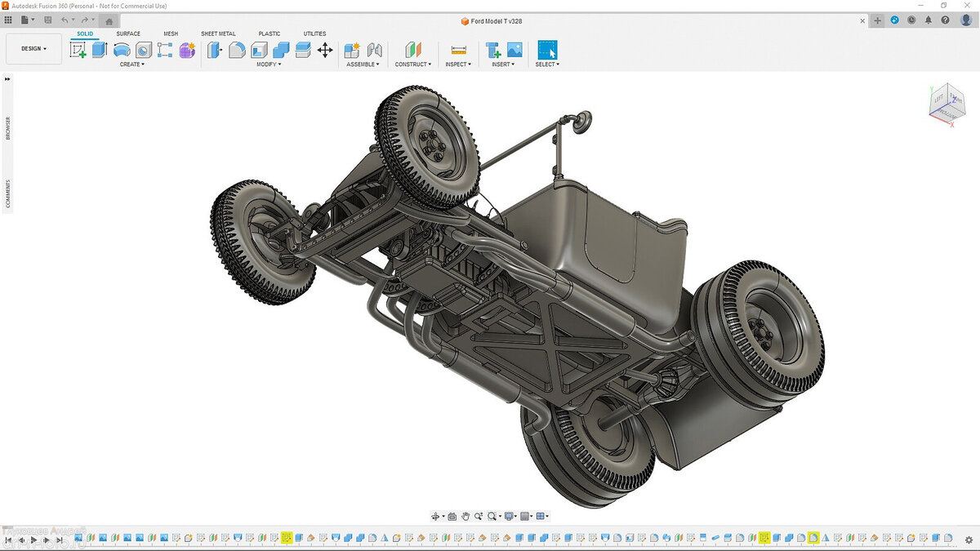Image resolution: width=980 pixels, height=551 pixels.
Task: Open the Job Status clock icon
Action: tap(912, 20)
